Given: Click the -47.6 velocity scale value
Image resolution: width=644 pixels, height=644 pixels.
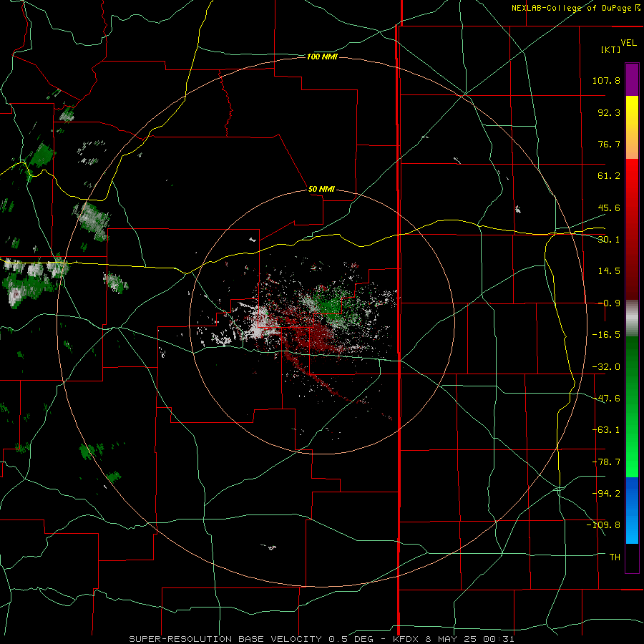Looking at the screenshot, I should [606, 399].
